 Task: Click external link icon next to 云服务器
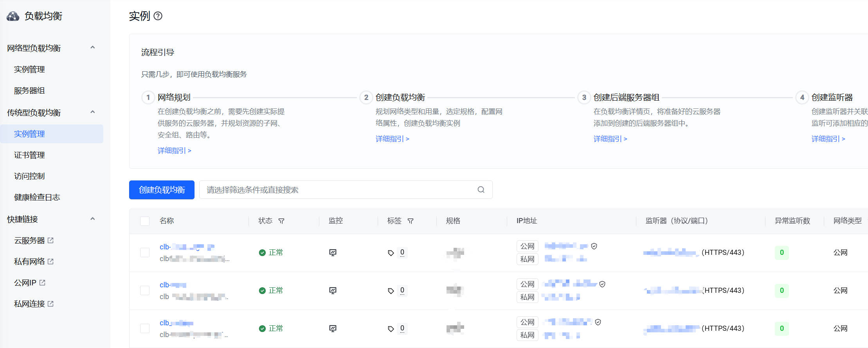tap(50, 240)
